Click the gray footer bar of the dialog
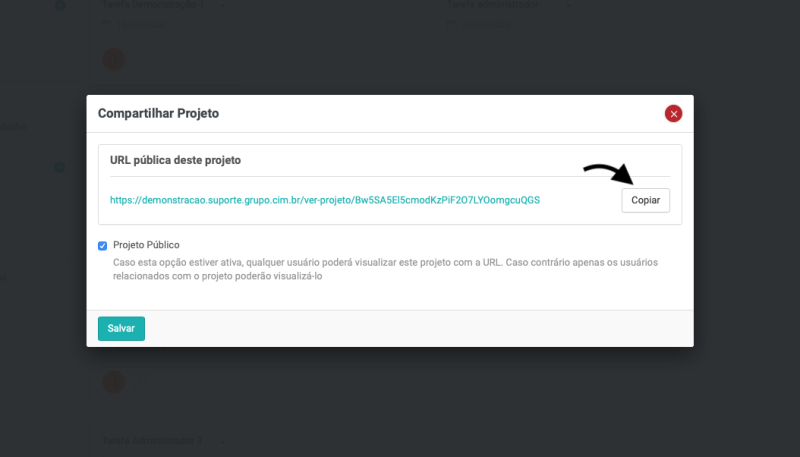The height and width of the screenshot is (457, 800). tap(400, 328)
